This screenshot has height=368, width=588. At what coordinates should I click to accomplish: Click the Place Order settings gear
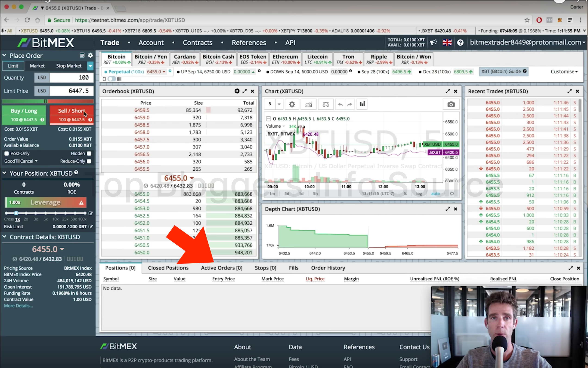[x=90, y=55]
